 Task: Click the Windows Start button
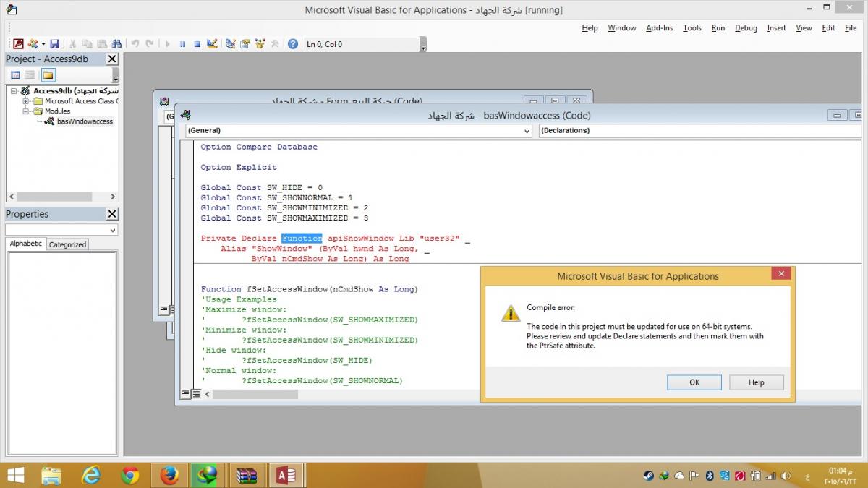[x=15, y=475]
